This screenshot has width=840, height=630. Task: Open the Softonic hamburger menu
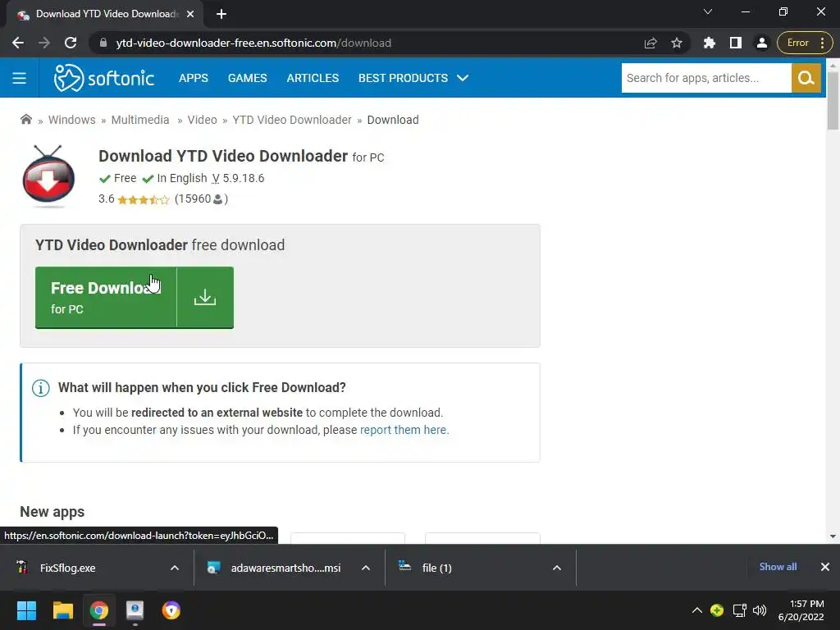click(x=20, y=78)
